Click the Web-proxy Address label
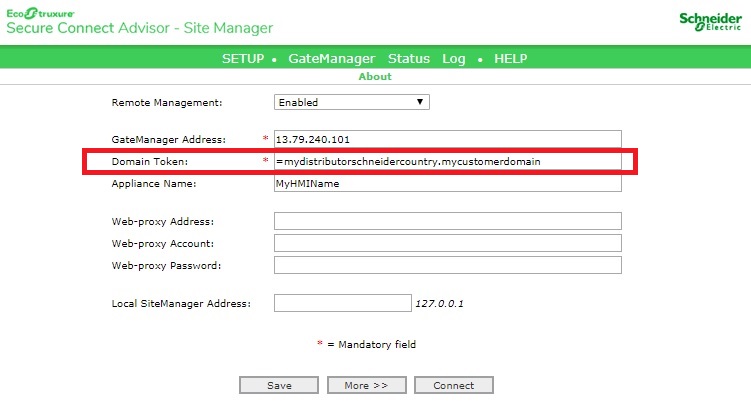Image resolution: width=751 pixels, height=411 pixels. pos(163,222)
